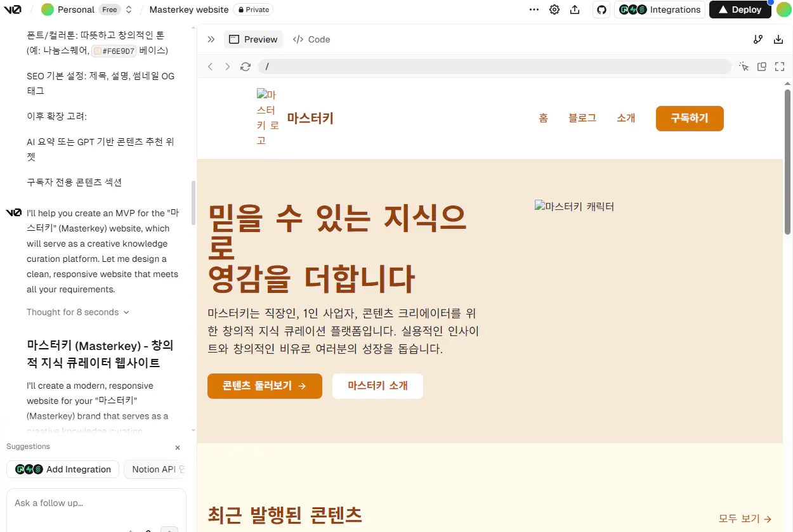Click the Add Integration suggestion
This screenshot has width=793, height=532.
(62, 469)
